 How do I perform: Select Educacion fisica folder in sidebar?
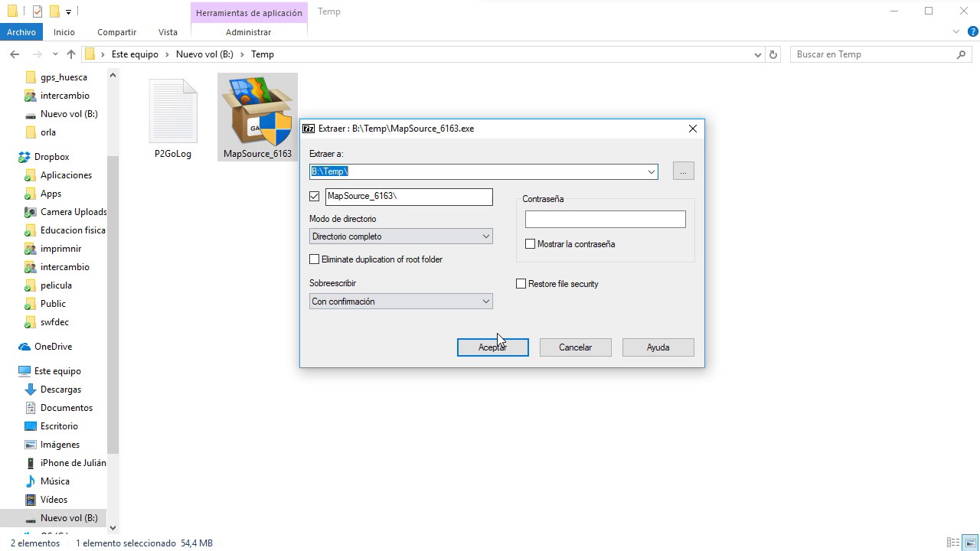pyautogui.click(x=73, y=230)
